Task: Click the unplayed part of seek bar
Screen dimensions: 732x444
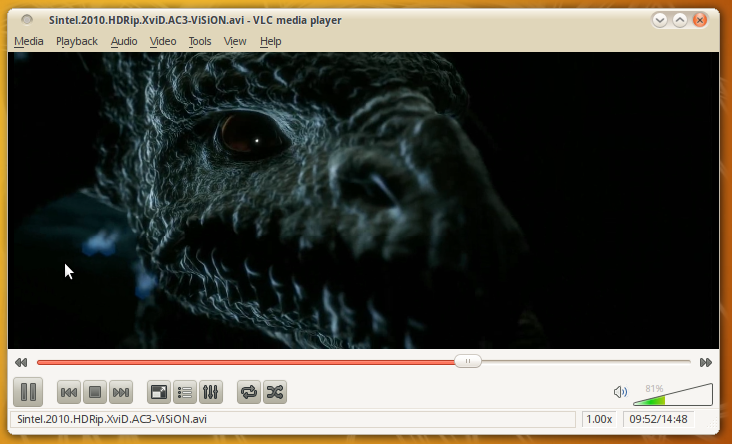Action: [x=586, y=361]
